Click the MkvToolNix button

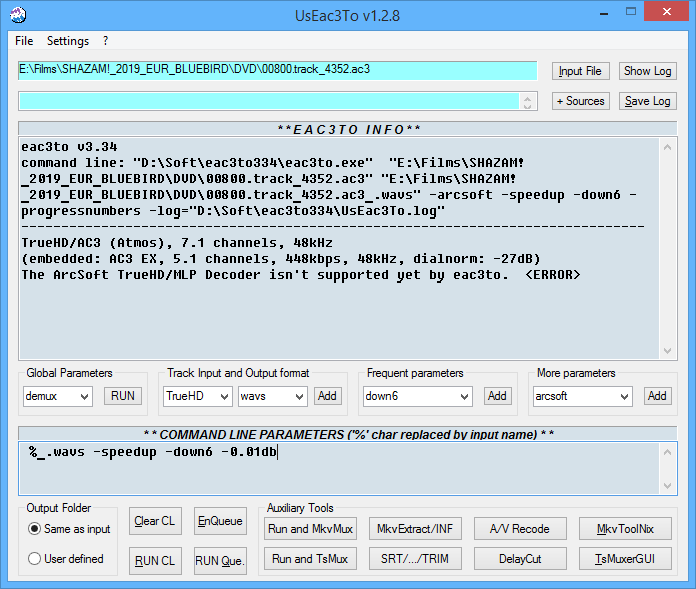(625, 529)
